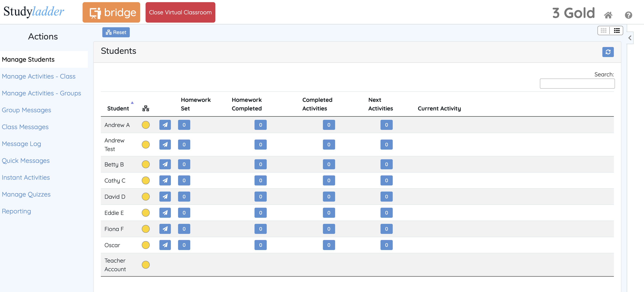Collapse the right side panel chevron
644x292 pixels.
[x=630, y=38]
